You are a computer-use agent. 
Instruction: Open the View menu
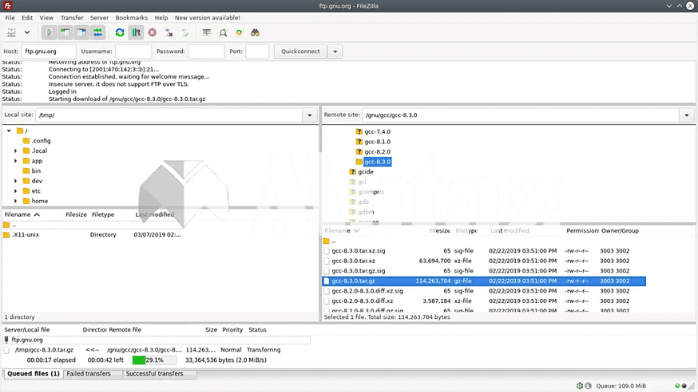[x=46, y=18]
